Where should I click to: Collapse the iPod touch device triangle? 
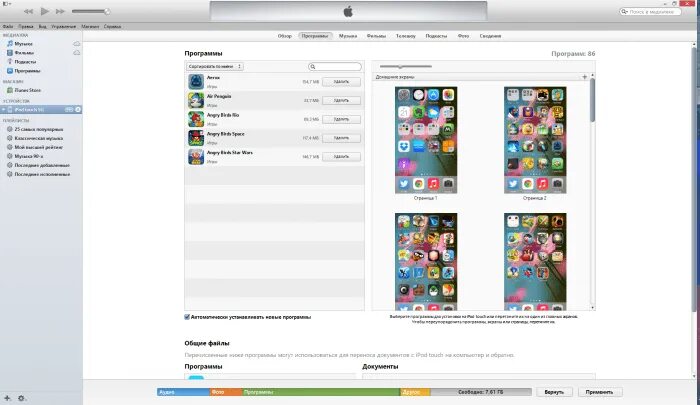coord(4,109)
